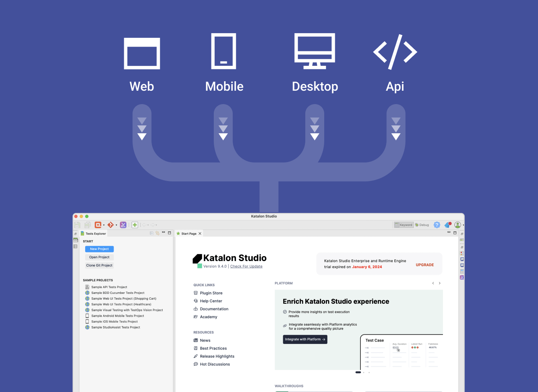Collapse all items in Tests Explorer
538x392 pixels.
[151, 233]
